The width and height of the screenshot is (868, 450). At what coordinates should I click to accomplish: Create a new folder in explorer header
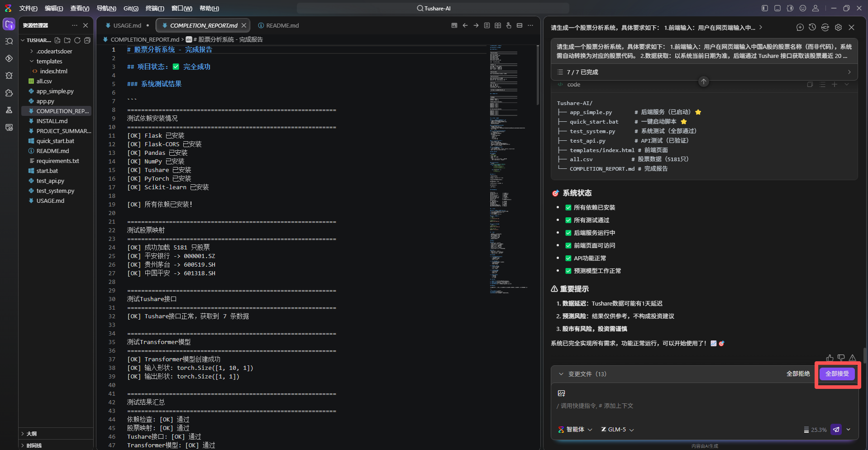pos(67,40)
